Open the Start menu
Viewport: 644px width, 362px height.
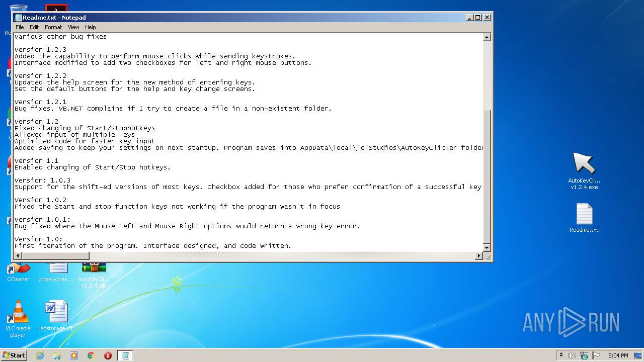point(14,355)
